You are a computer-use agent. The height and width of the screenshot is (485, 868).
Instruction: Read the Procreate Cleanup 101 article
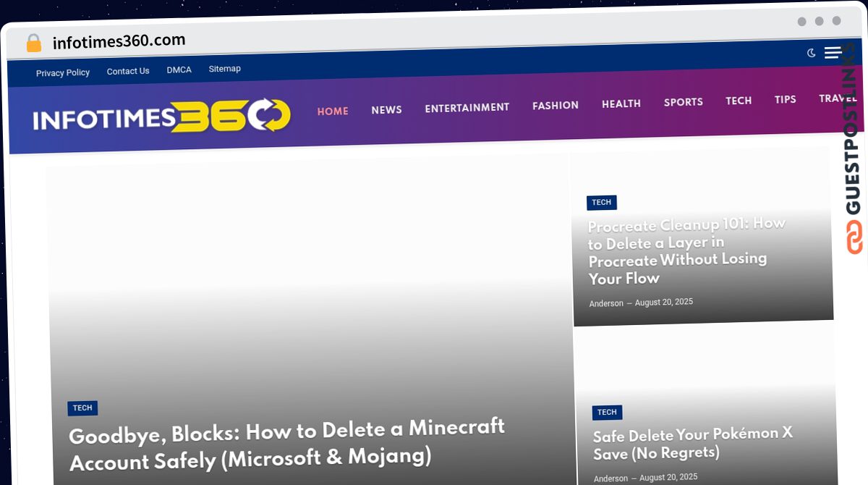point(686,250)
